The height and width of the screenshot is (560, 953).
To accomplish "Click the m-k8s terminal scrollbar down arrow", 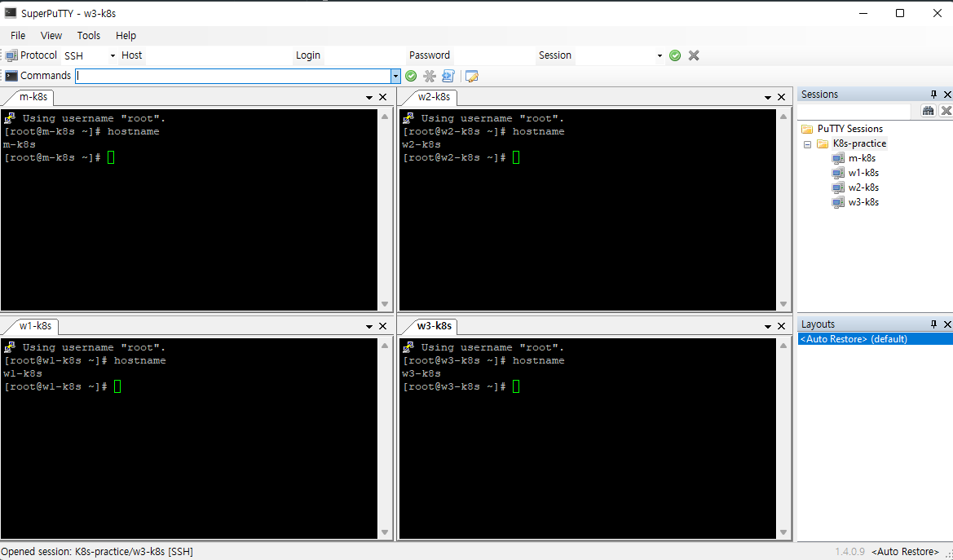I will tap(385, 304).
